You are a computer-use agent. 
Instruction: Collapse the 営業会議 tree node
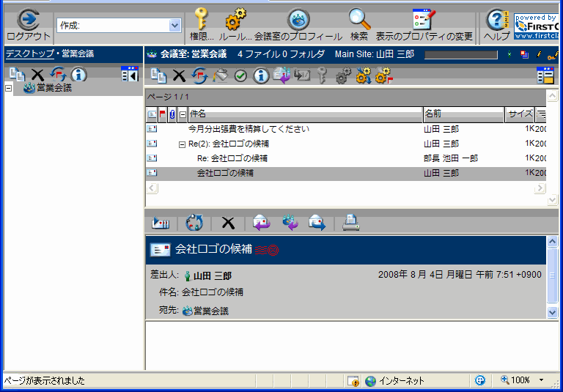pyautogui.click(x=8, y=88)
